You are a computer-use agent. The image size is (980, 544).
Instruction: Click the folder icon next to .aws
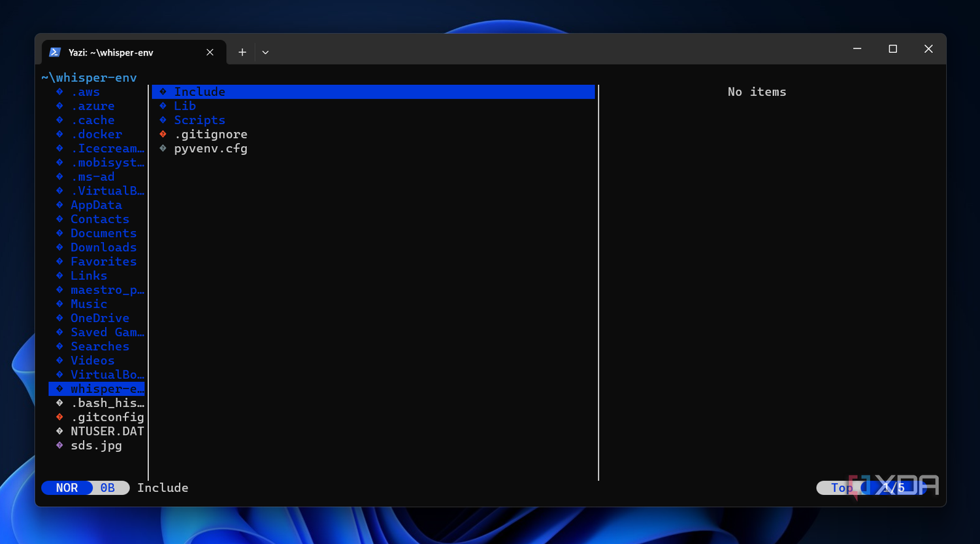click(x=59, y=92)
